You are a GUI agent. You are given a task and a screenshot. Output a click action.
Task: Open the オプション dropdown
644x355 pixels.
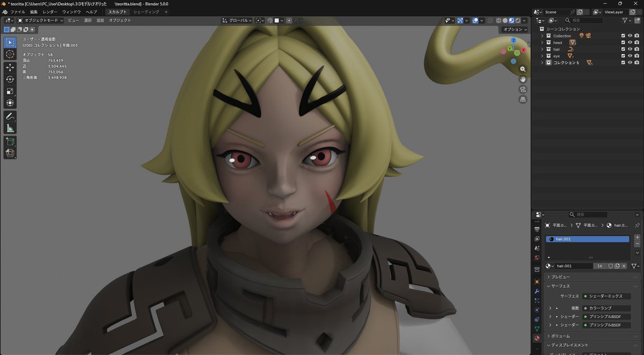(x=515, y=30)
